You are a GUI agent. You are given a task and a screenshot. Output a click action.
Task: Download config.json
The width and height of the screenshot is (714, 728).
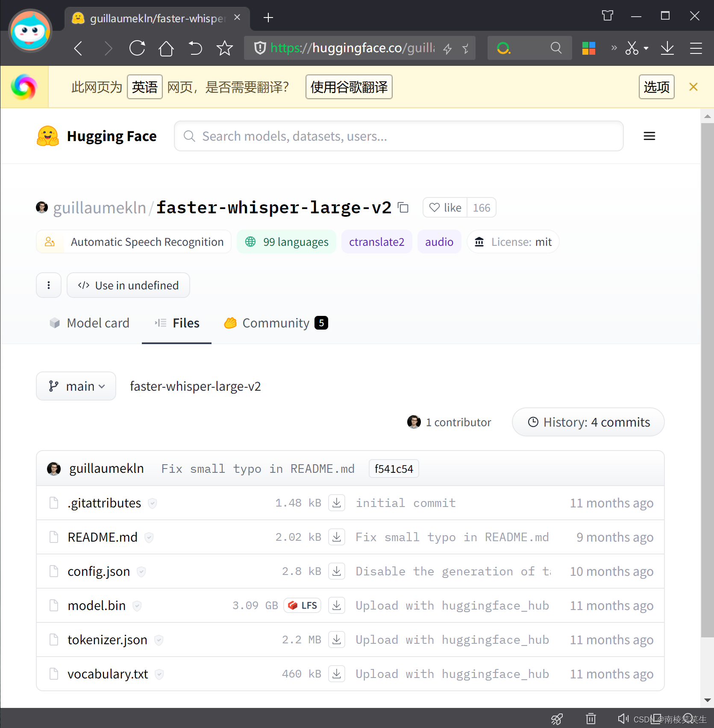[337, 571]
